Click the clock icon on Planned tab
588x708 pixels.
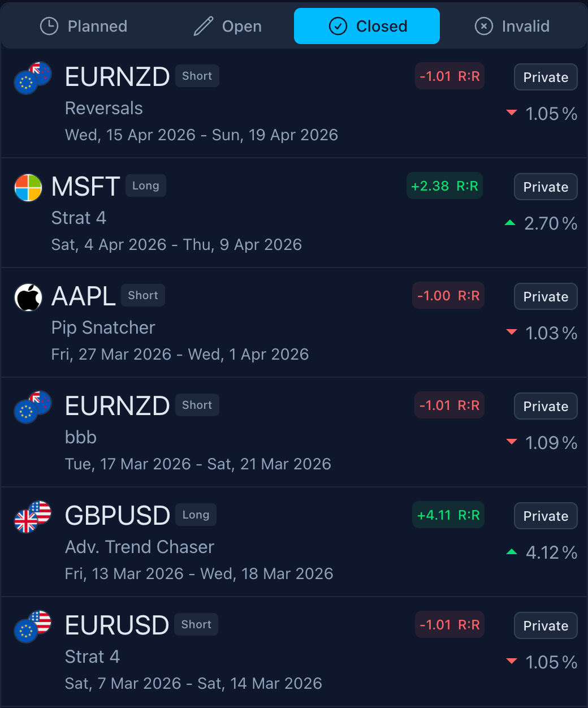(49, 26)
